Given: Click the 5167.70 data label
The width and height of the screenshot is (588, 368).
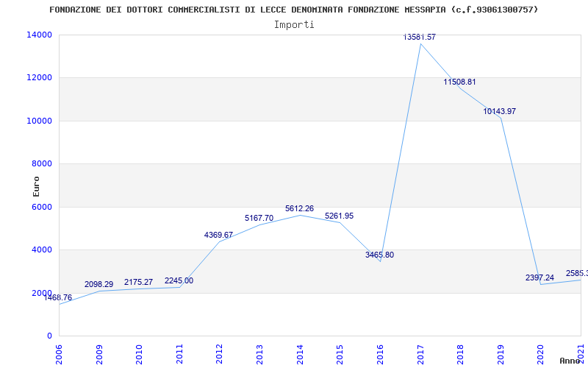Looking at the screenshot, I should (259, 218).
